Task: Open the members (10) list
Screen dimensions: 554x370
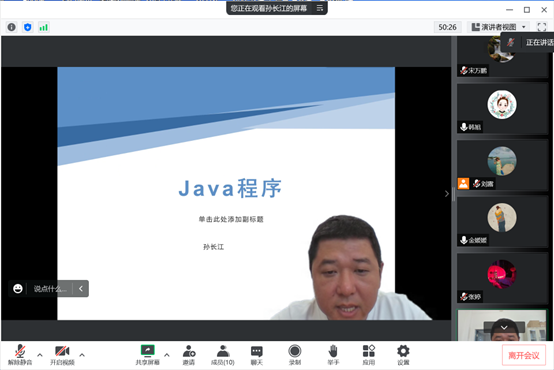Action: coord(223,355)
